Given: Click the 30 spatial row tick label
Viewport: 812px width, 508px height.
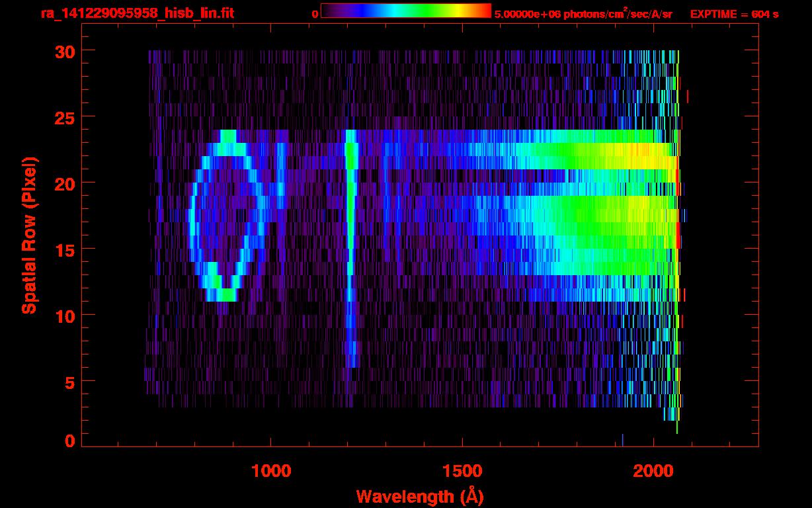Looking at the screenshot, I should (x=65, y=51).
